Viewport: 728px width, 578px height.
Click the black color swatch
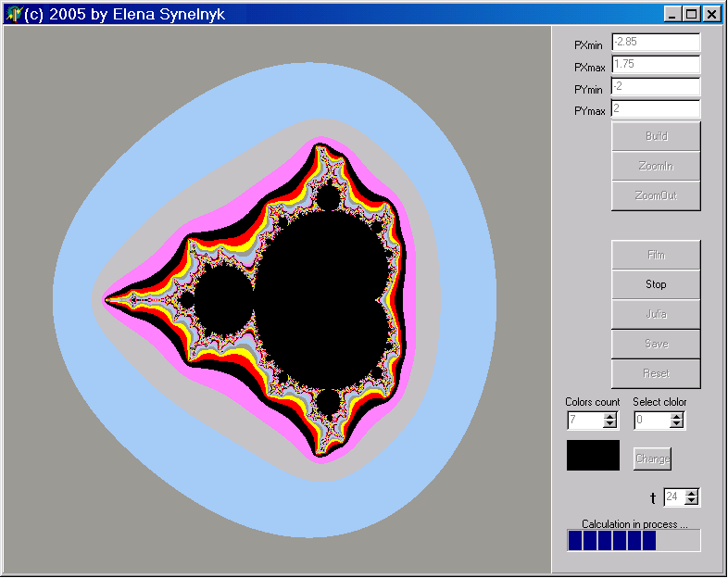[x=593, y=455]
